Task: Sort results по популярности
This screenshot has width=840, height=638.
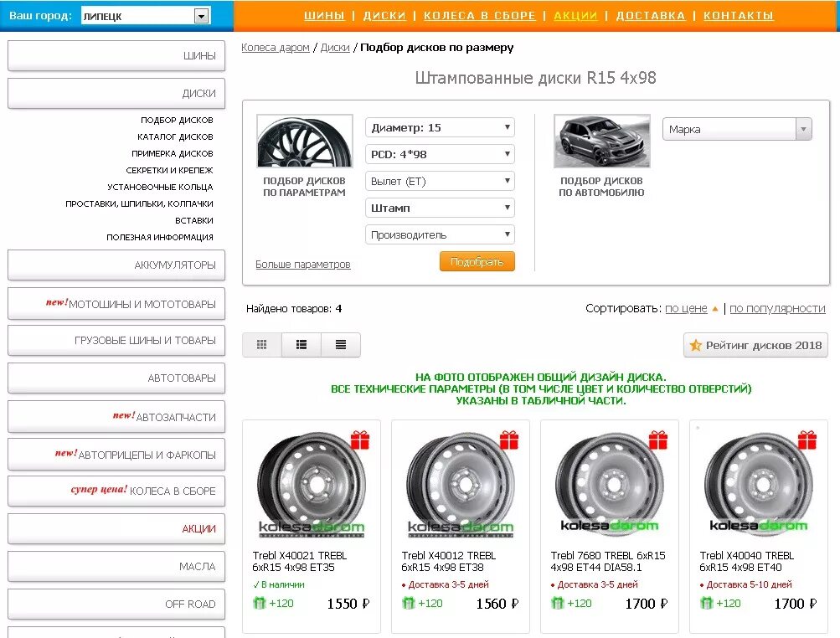Action: coord(777,309)
